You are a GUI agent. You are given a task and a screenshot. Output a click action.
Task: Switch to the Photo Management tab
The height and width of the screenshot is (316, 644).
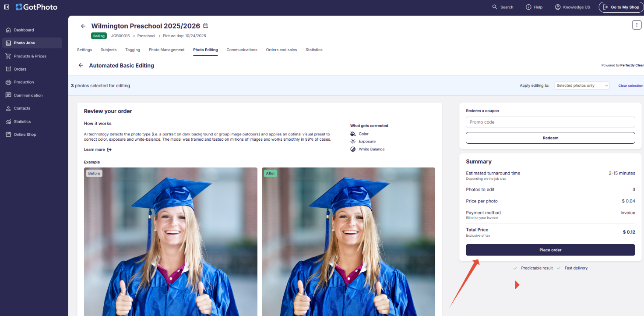tap(166, 50)
